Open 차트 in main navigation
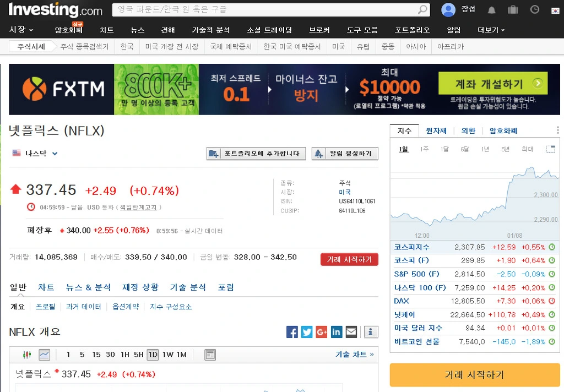564x392 pixels. coord(107,30)
